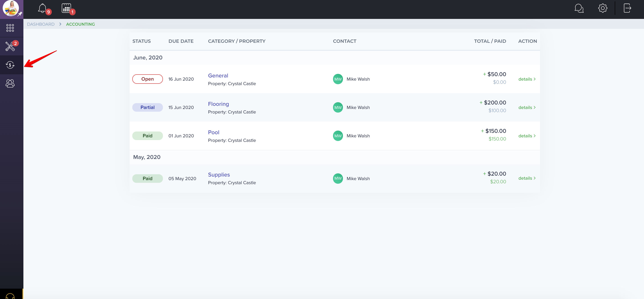
Task: Click the STATUS column header
Action: pos(142,41)
